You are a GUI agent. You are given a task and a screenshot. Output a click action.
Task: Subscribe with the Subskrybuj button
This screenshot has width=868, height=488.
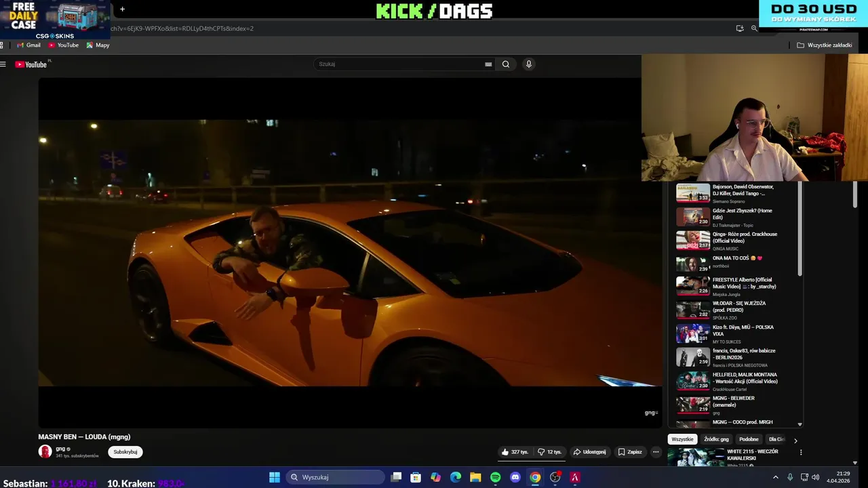[125, 452]
